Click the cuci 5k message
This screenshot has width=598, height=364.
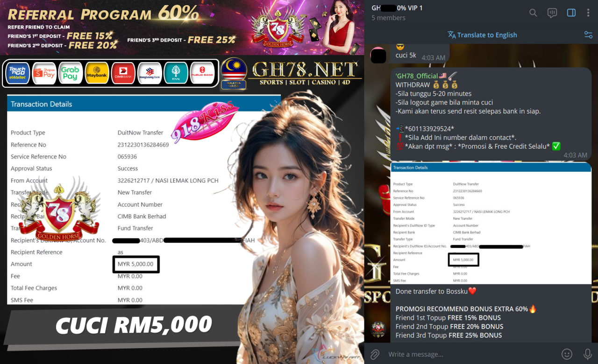pos(406,55)
